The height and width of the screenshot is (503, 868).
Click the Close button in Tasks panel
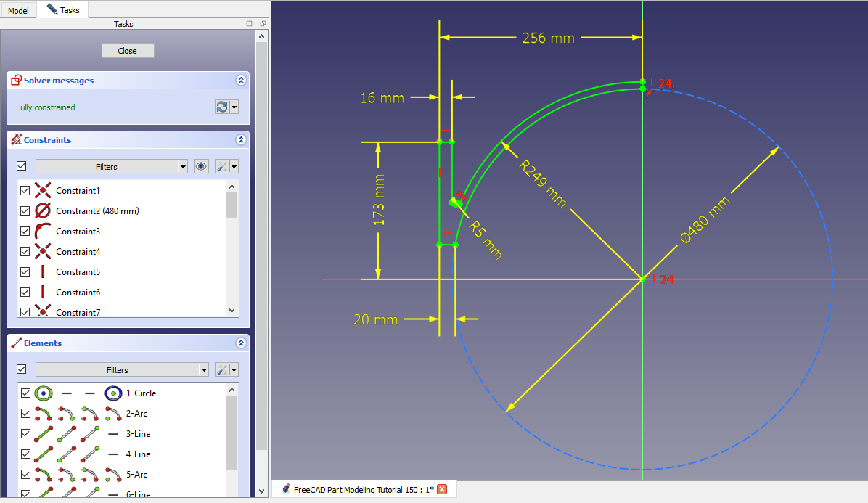point(128,50)
